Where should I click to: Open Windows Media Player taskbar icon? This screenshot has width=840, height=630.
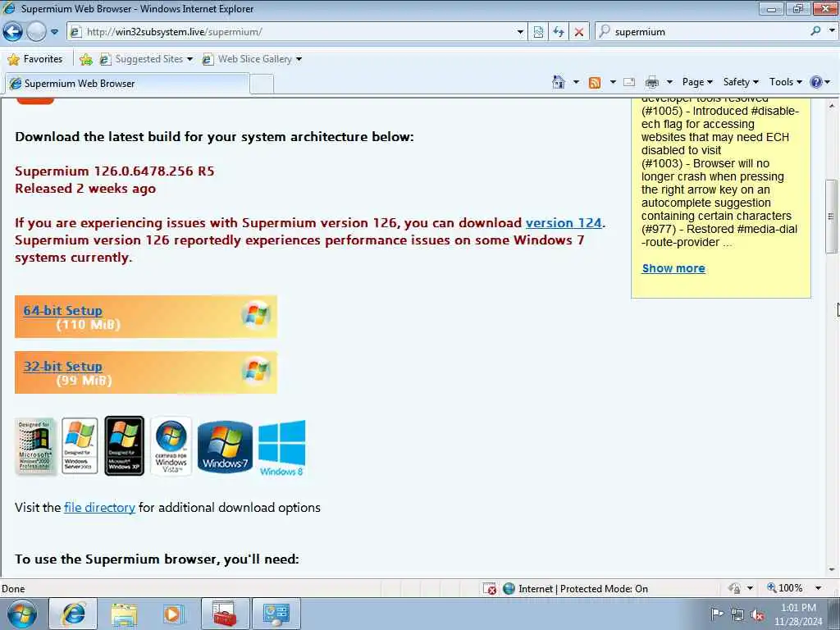[x=173, y=614]
